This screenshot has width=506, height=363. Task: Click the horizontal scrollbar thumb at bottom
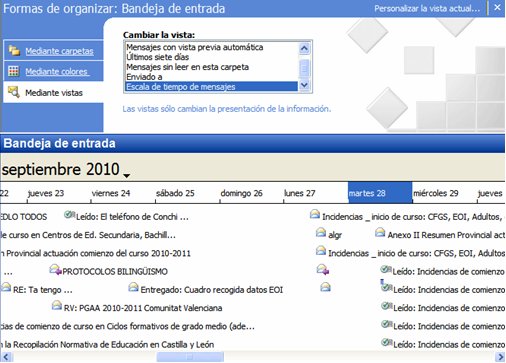190,357
